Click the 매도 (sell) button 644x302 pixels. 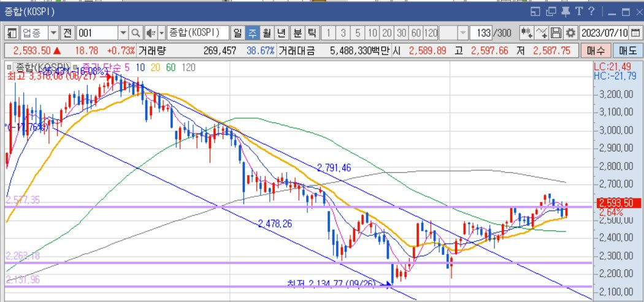click(x=627, y=51)
